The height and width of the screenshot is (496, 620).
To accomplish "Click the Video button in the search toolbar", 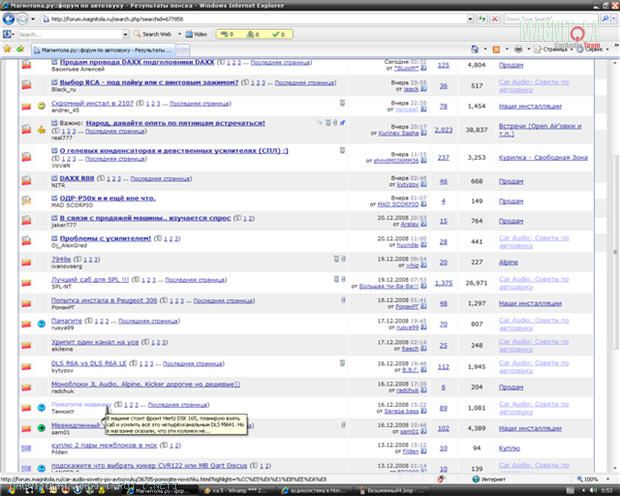I will 196,34.
